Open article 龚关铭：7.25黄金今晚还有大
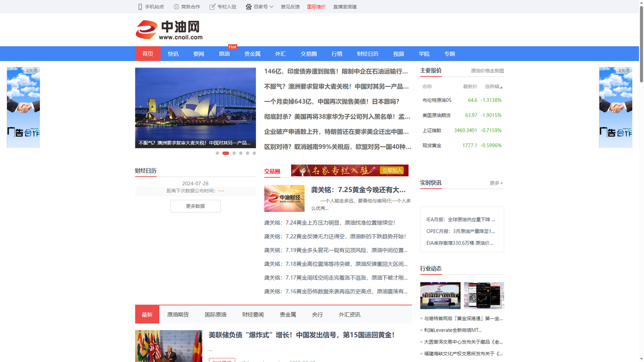The height and width of the screenshot is (362, 644). (x=358, y=190)
